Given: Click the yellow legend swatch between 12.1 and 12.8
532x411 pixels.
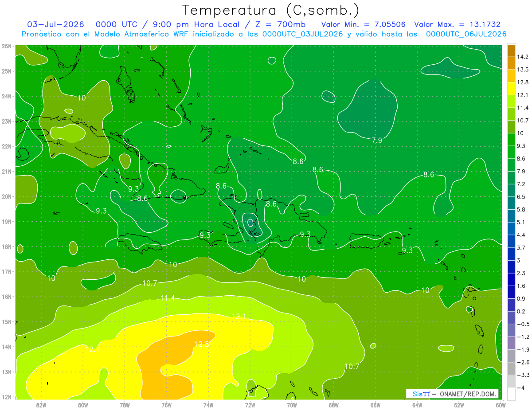Looking at the screenshot, I should pos(511,88).
